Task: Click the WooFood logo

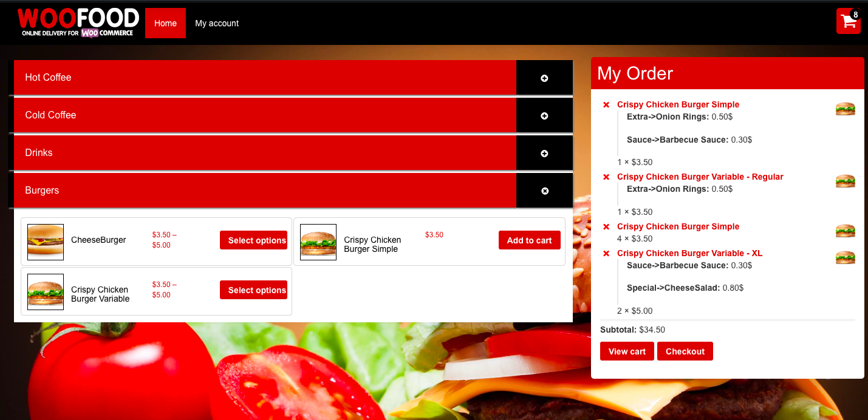Action: point(78,23)
